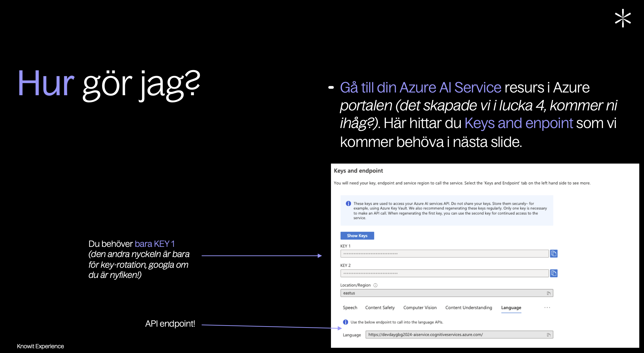Switch to the Speech tab
644x353 pixels.
coord(350,308)
